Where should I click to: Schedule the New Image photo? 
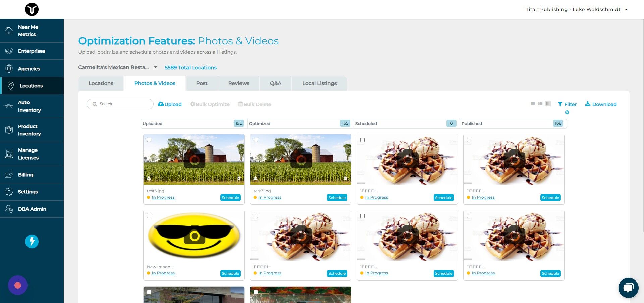[230, 273]
